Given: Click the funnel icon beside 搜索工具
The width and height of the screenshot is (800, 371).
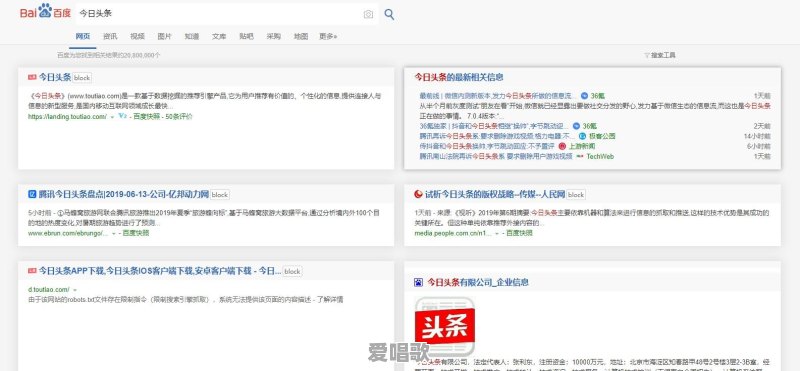Looking at the screenshot, I should point(646,55).
